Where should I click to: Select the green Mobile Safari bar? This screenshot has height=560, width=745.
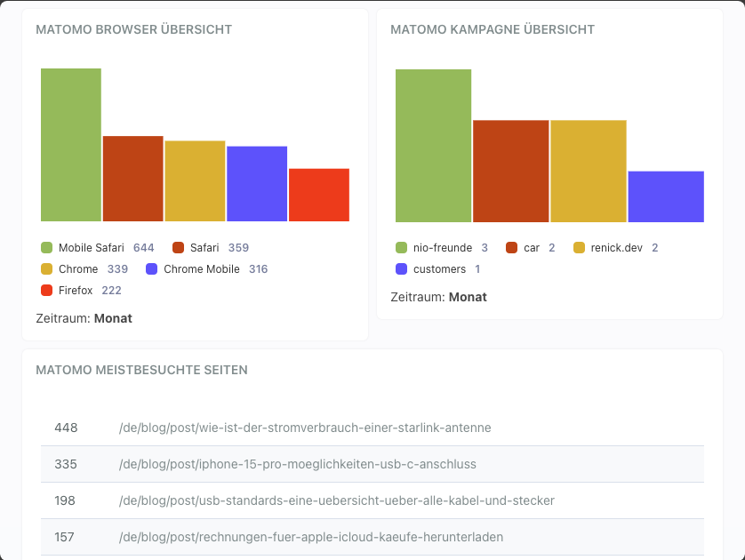click(71, 145)
